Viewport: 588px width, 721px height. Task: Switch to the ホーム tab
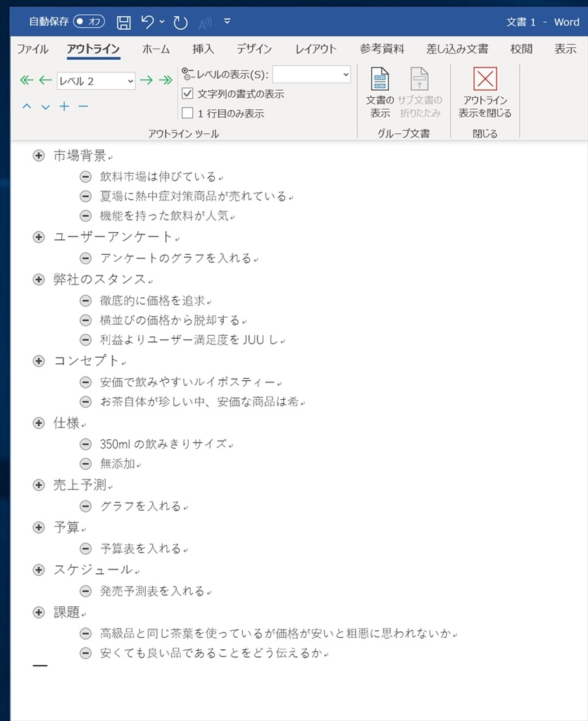(156, 49)
